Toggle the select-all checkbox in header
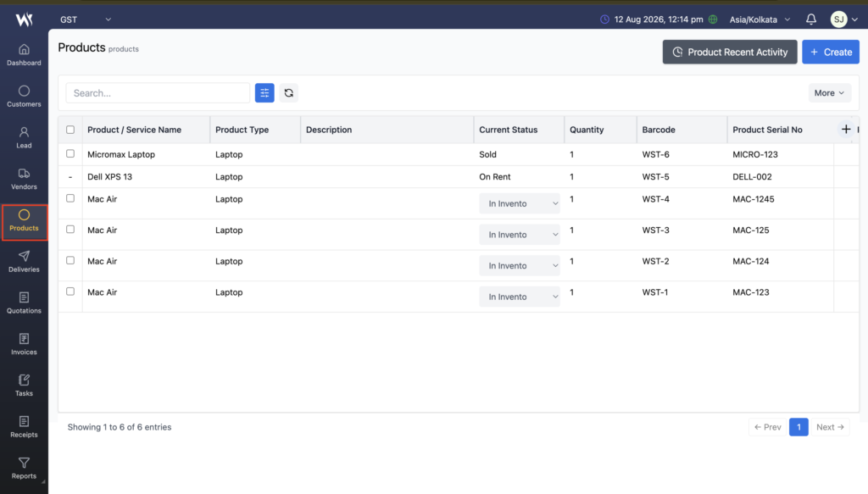Screen dimensions: 868x494 (x=70, y=130)
